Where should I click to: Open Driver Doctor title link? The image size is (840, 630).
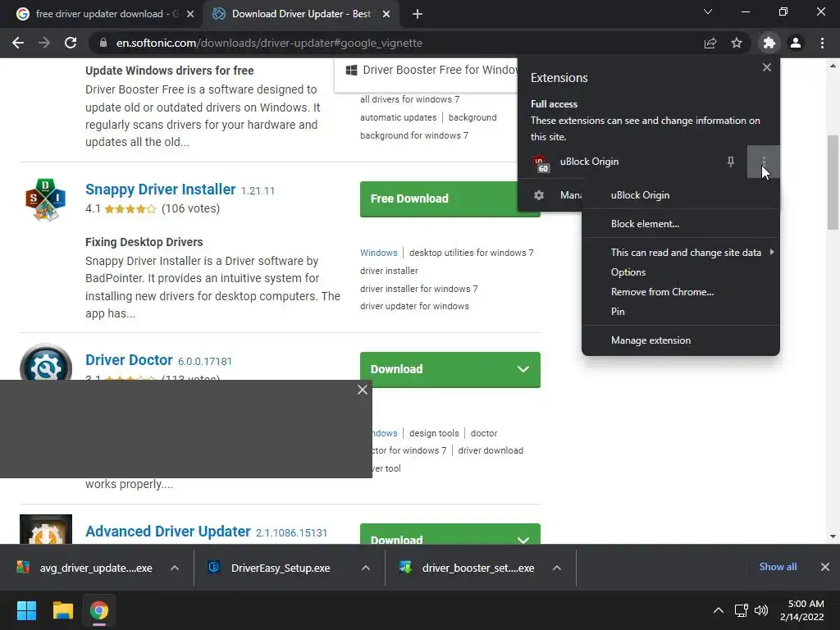pos(129,359)
